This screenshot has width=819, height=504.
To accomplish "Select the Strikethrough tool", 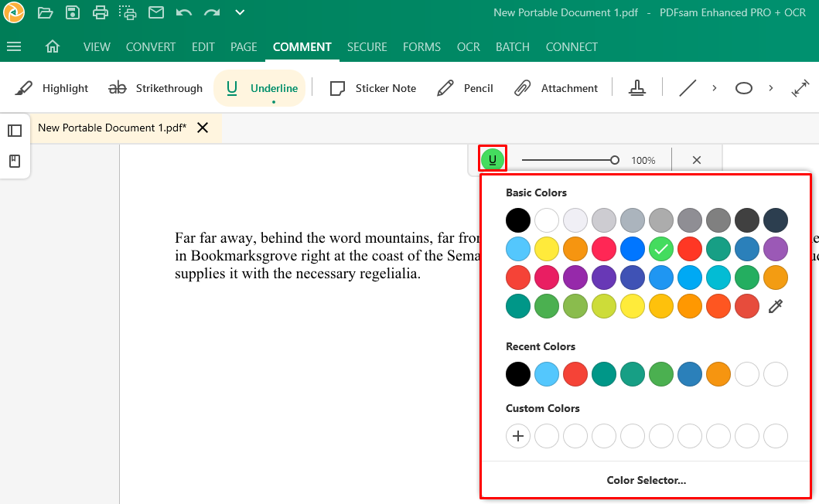I will click(x=155, y=88).
